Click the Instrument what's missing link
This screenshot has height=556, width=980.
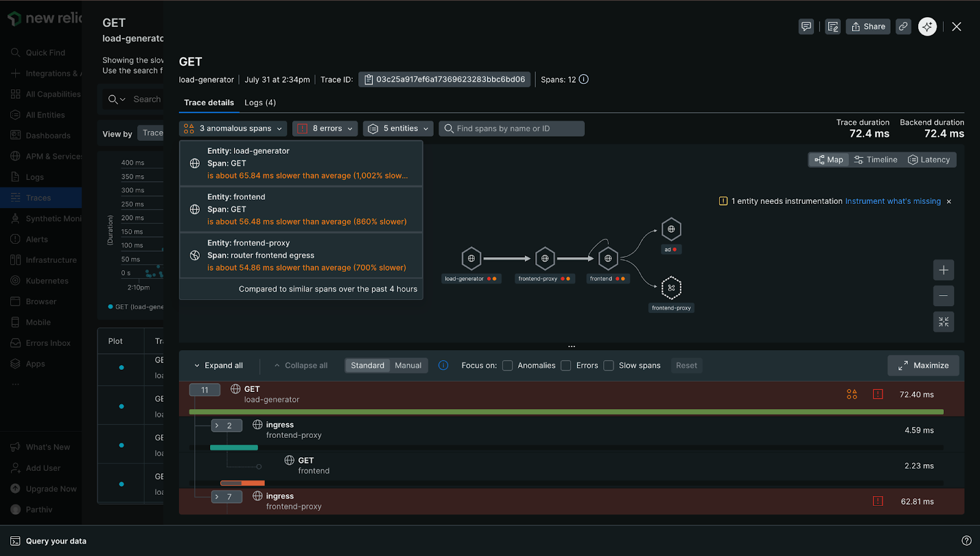[x=892, y=201]
